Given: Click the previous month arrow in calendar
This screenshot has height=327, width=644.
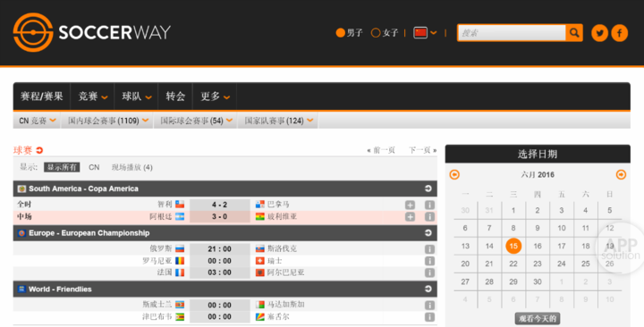Looking at the screenshot, I should (454, 175).
